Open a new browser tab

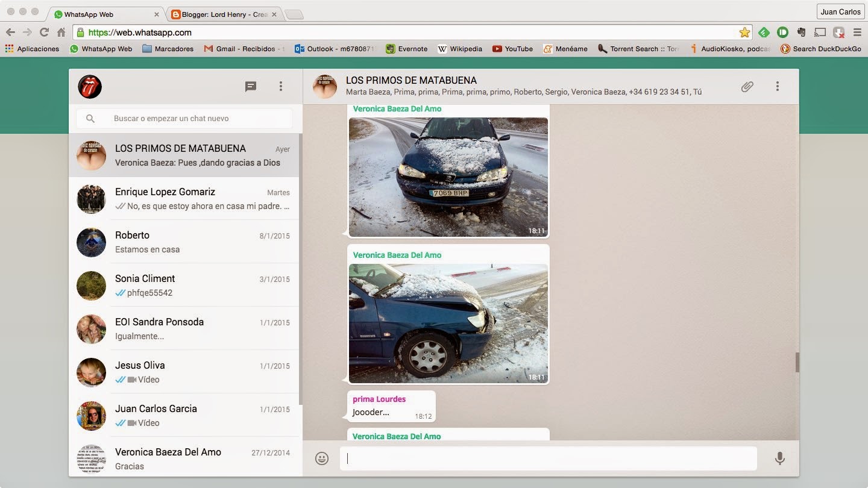click(x=294, y=14)
